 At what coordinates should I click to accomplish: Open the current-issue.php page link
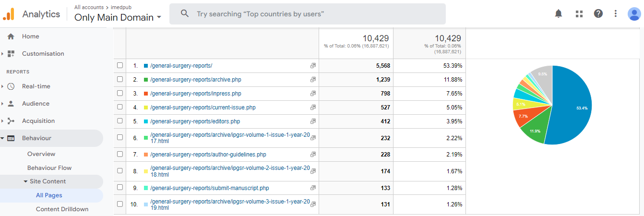tap(203, 108)
